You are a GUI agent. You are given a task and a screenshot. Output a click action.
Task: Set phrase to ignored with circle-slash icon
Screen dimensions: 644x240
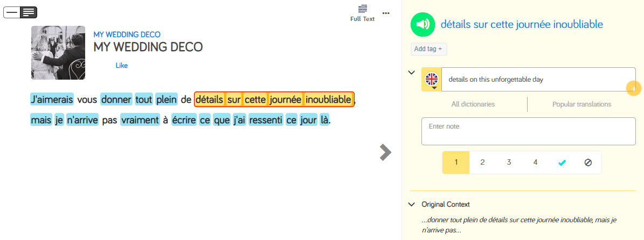pyautogui.click(x=588, y=163)
